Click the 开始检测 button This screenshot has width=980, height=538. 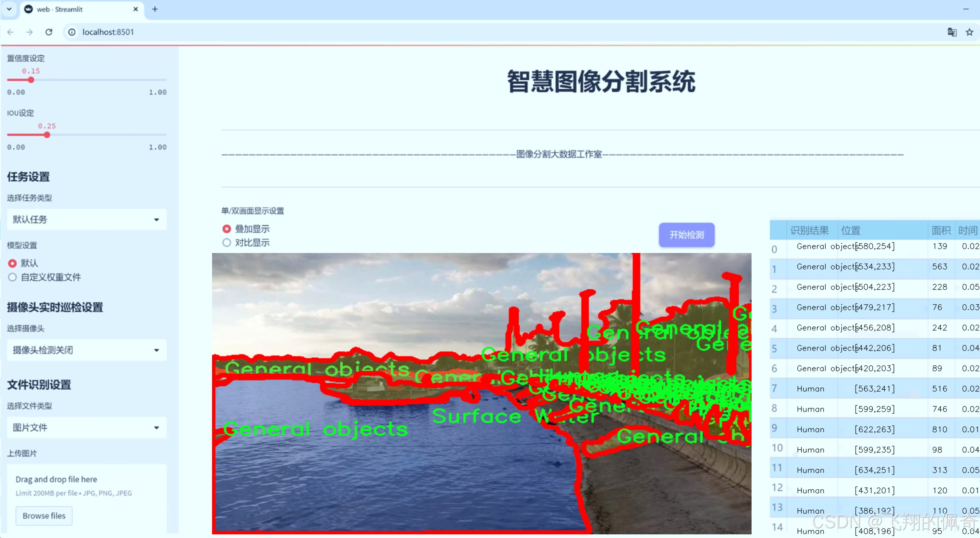687,234
